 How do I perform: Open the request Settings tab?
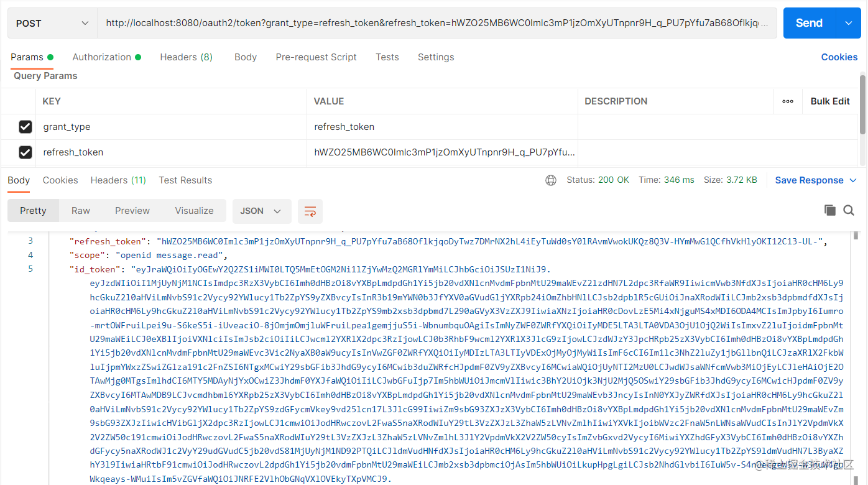click(x=436, y=57)
